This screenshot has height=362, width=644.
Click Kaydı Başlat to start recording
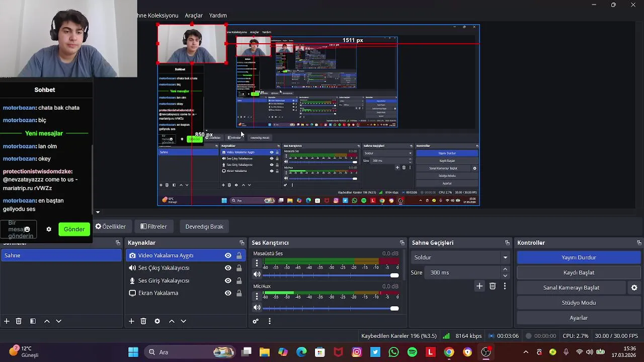click(579, 273)
